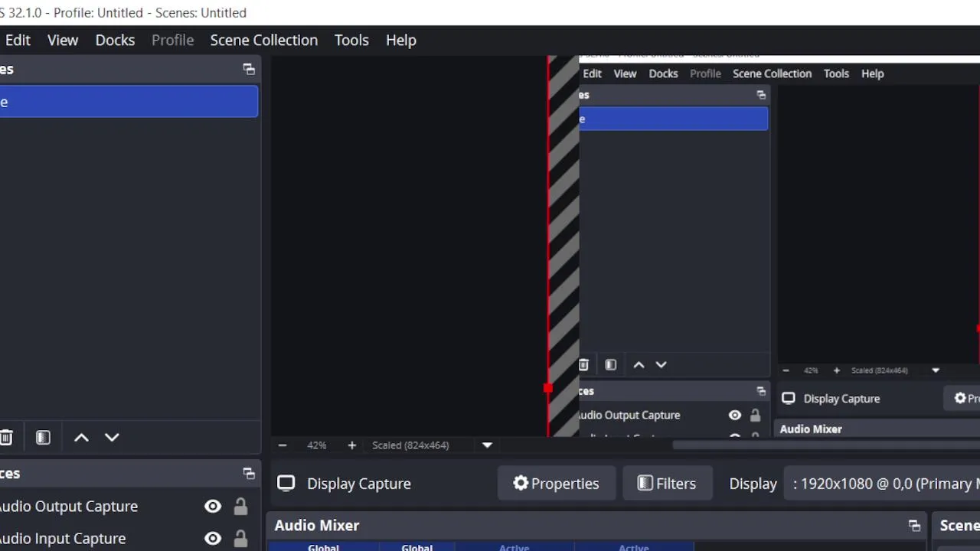Toggle visibility eye for Audio Output Capture
980x551 pixels.
(x=213, y=507)
